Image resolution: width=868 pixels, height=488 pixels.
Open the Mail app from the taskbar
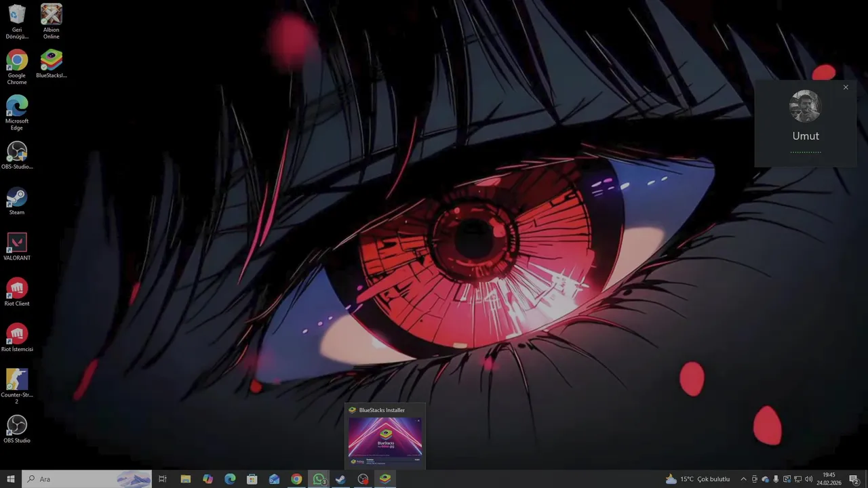point(274,479)
